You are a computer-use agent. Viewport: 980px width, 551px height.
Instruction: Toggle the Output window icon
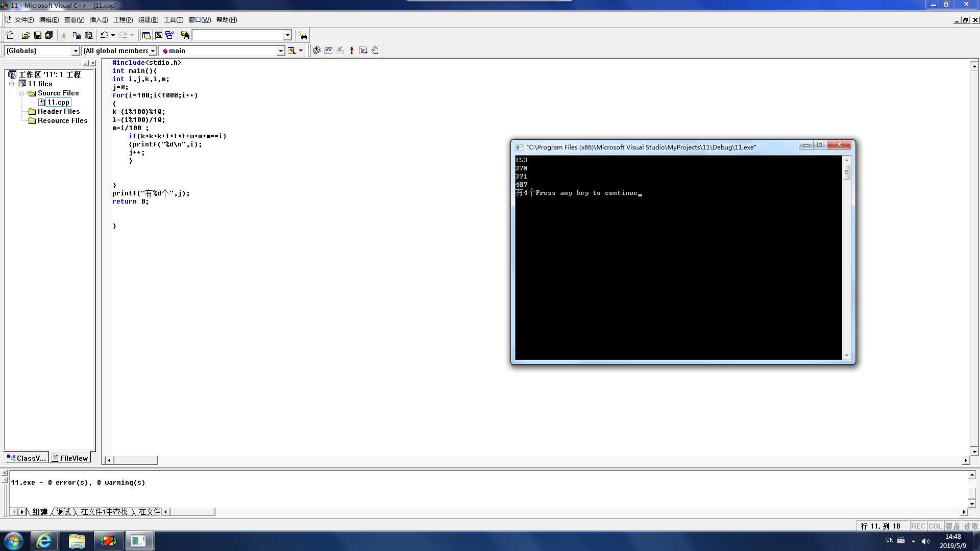click(158, 35)
